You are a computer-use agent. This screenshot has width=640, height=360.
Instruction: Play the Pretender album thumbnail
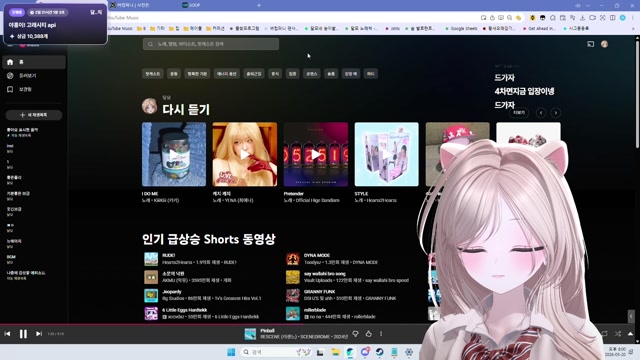coord(316,154)
